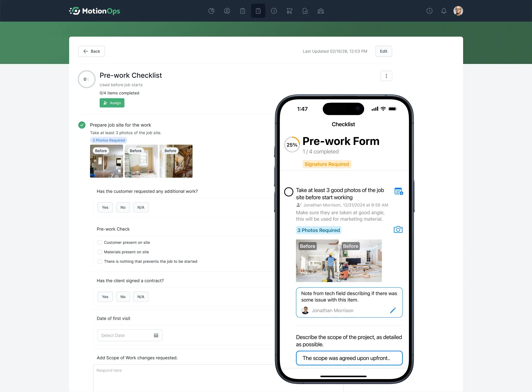Viewport: 532px width, 392px height.
Task: Open the user avatar in header
Action: (x=458, y=11)
